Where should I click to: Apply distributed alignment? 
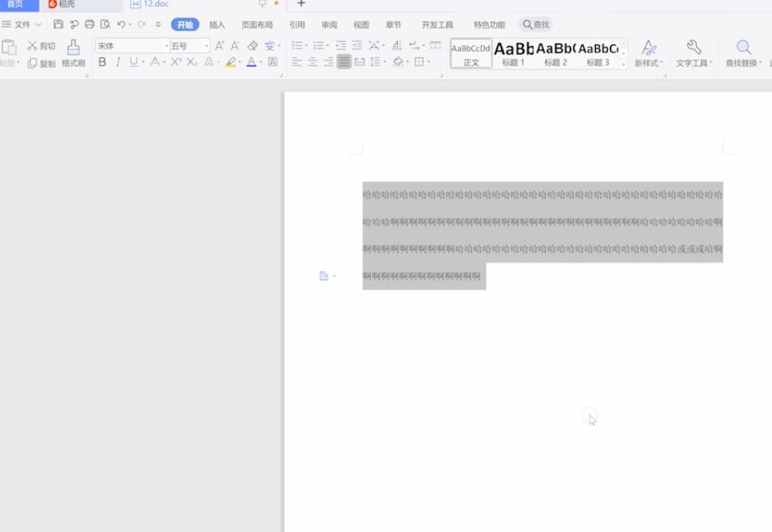point(360,62)
